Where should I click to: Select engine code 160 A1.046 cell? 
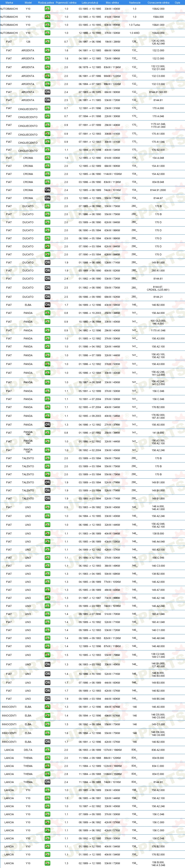pos(158,614)
